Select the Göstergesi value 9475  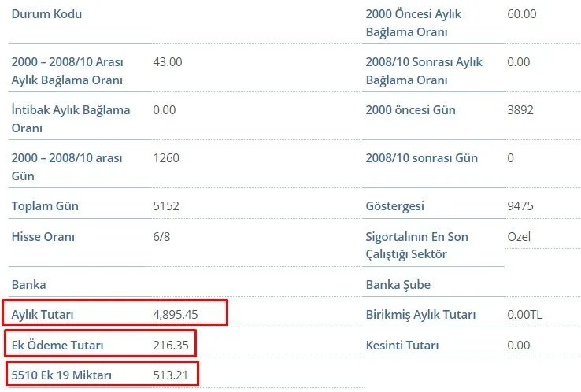(x=520, y=206)
